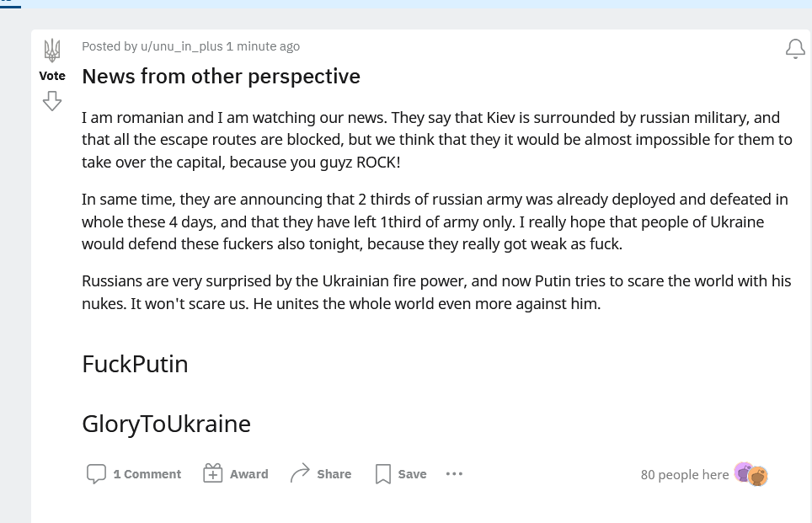Upvote the post with the trident icon
The width and height of the screenshot is (812, 523).
coord(52,50)
